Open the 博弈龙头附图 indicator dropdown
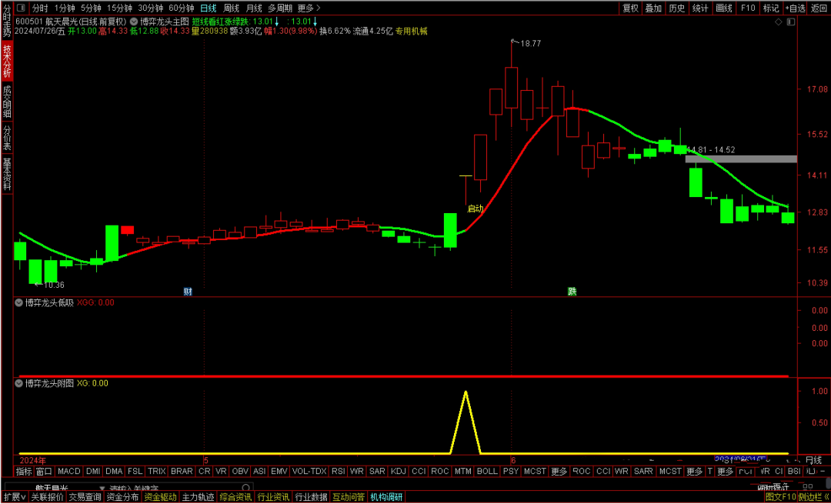 click(x=19, y=382)
